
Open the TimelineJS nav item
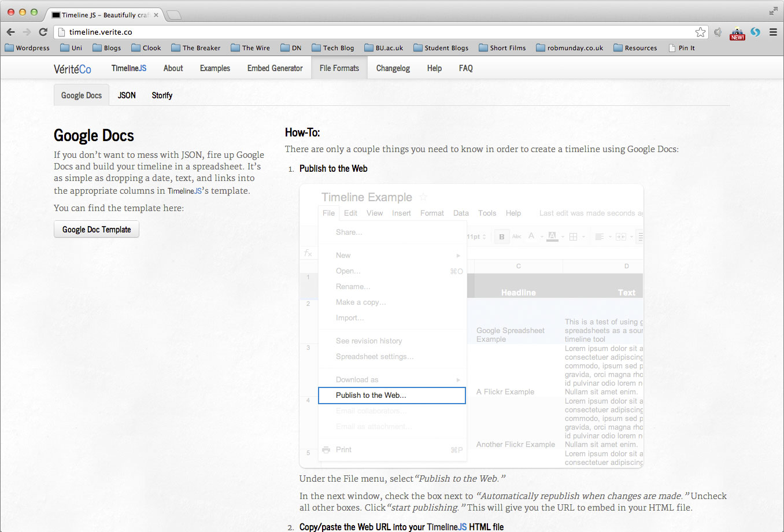tap(129, 68)
